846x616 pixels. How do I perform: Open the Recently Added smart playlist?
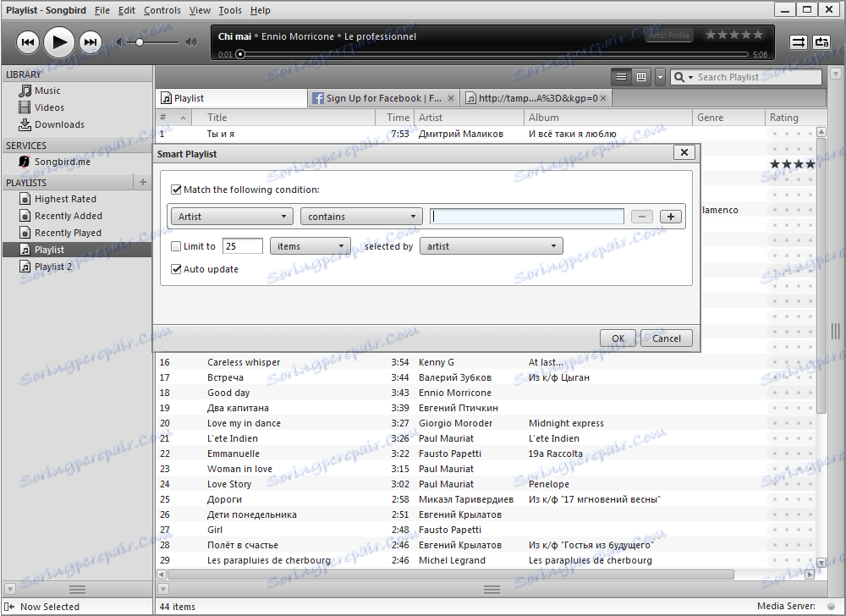(68, 216)
